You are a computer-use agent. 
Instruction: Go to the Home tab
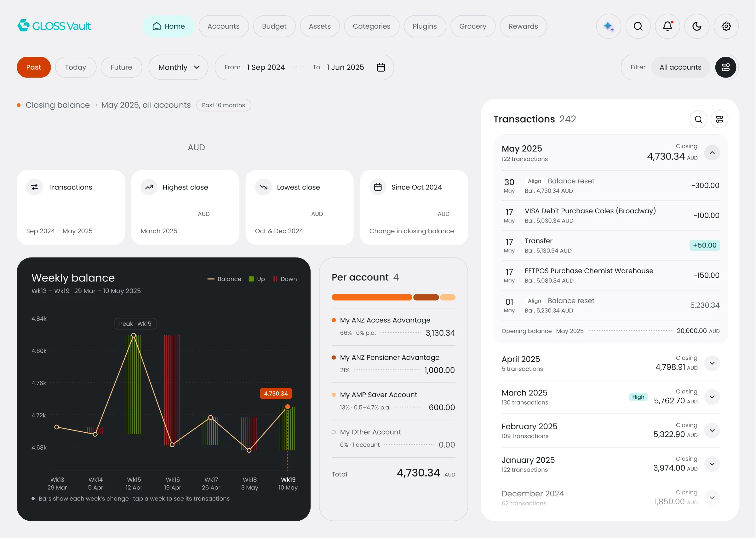coord(168,26)
